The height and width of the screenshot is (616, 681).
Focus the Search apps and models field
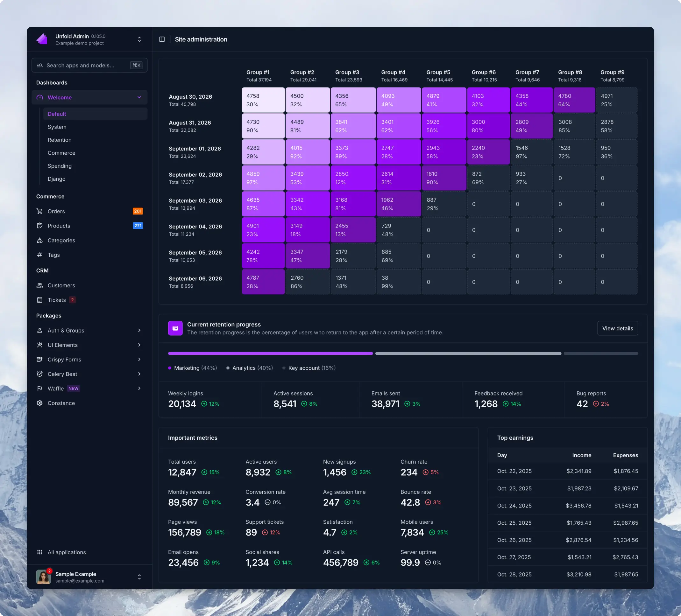[x=89, y=66]
